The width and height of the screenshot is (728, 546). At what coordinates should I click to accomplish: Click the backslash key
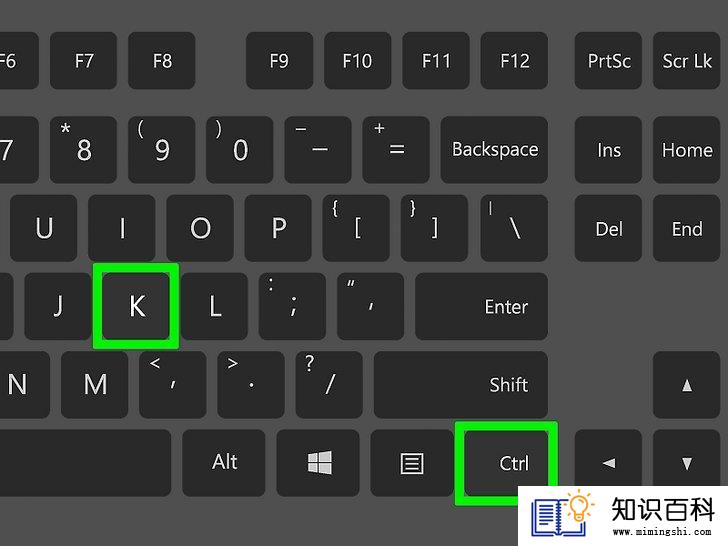pyautogui.click(x=514, y=228)
